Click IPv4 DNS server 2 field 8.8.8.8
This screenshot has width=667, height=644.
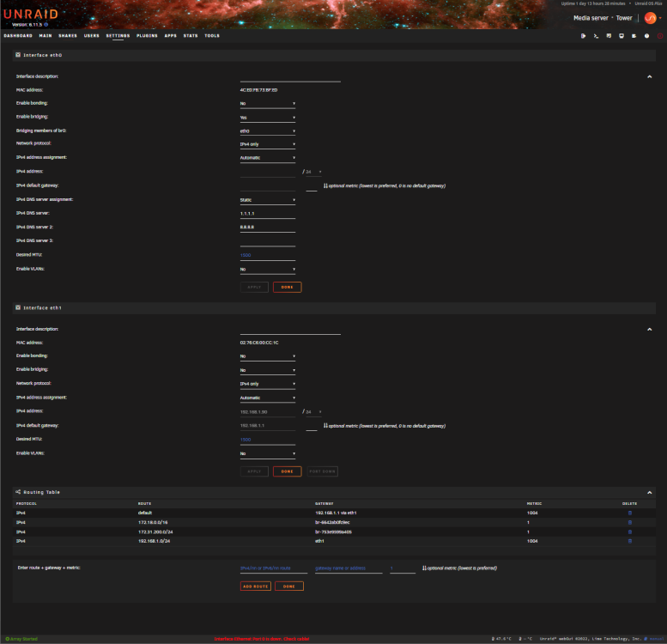[268, 228]
